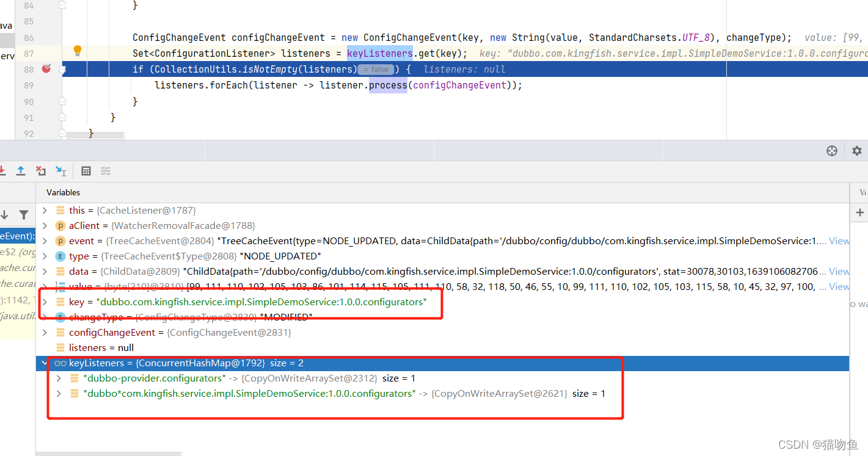
Task: Open the debug panel settings gear
Action: click(x=856, y=151)
